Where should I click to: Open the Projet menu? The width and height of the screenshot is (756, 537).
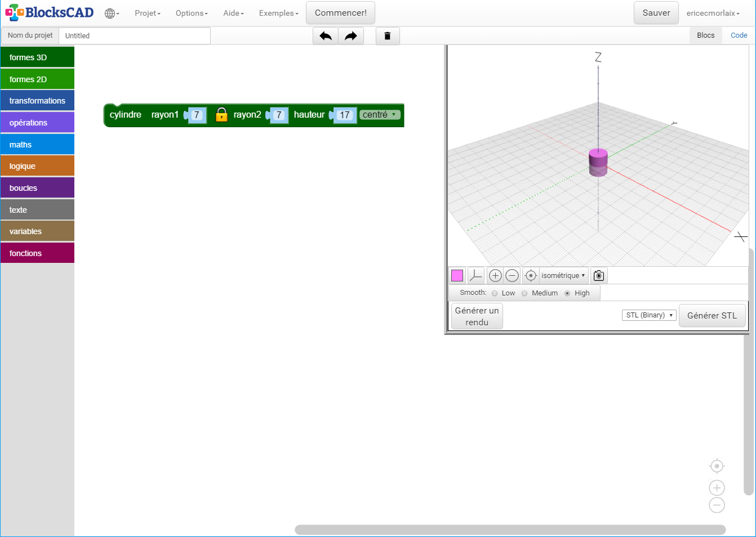tap(148, 13)
